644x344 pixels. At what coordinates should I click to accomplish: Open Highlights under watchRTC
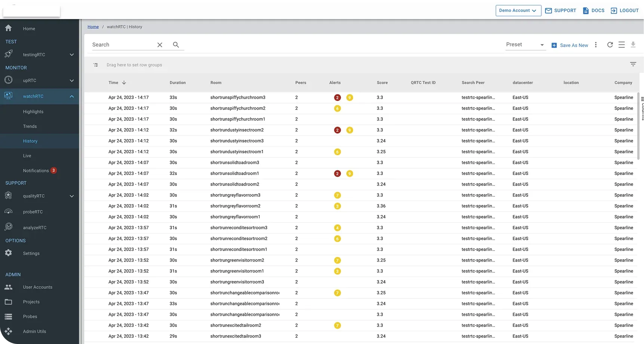[x=33, y=112]
